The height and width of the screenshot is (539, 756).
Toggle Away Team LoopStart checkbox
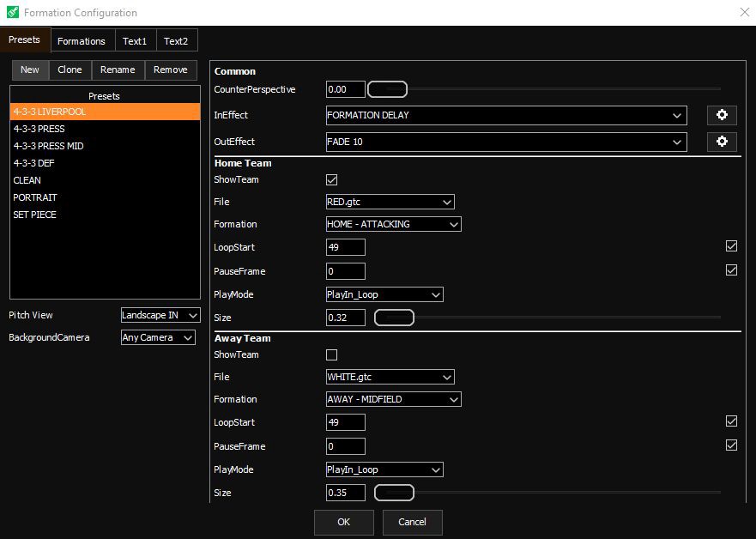click(x=731, y=421)
